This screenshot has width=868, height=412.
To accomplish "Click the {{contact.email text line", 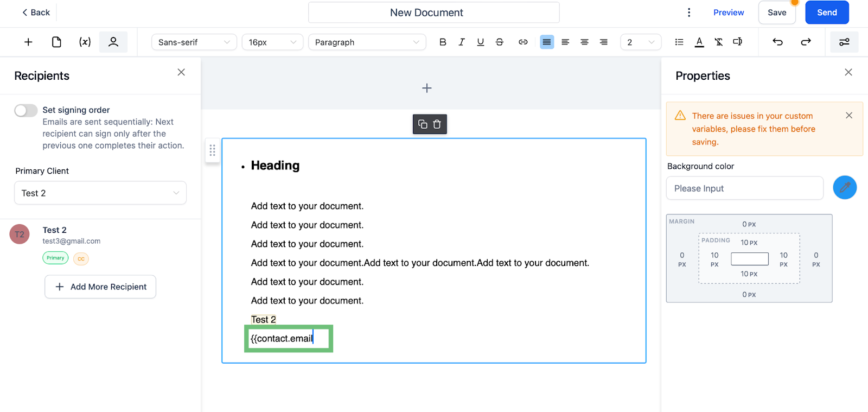I will [x=282, y=339].
